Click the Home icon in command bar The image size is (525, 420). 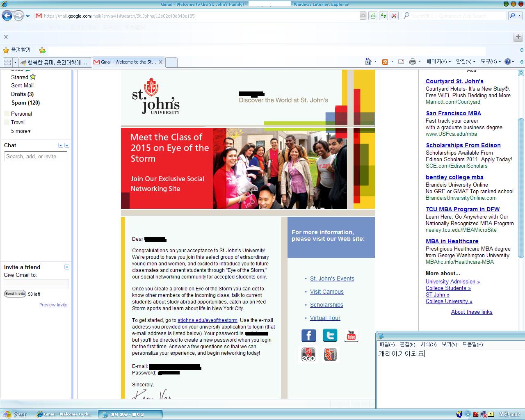(x=368, y=62)
